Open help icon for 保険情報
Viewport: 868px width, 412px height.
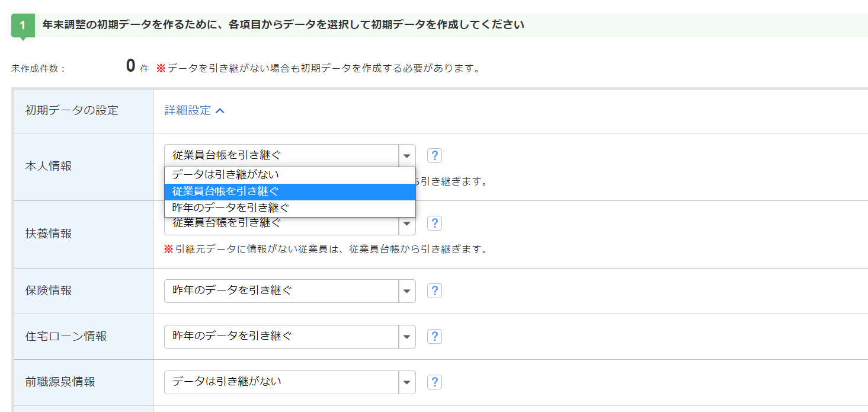[x=434, y=291]
